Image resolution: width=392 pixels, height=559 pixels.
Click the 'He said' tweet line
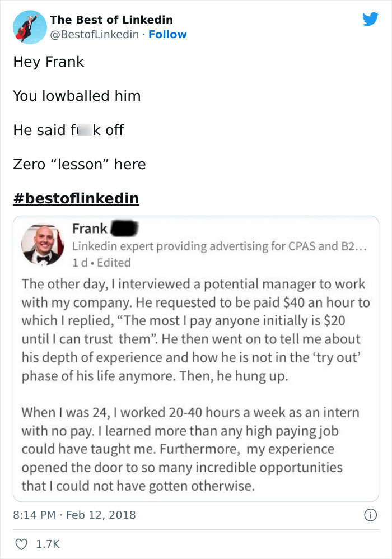tap(68, 130)
